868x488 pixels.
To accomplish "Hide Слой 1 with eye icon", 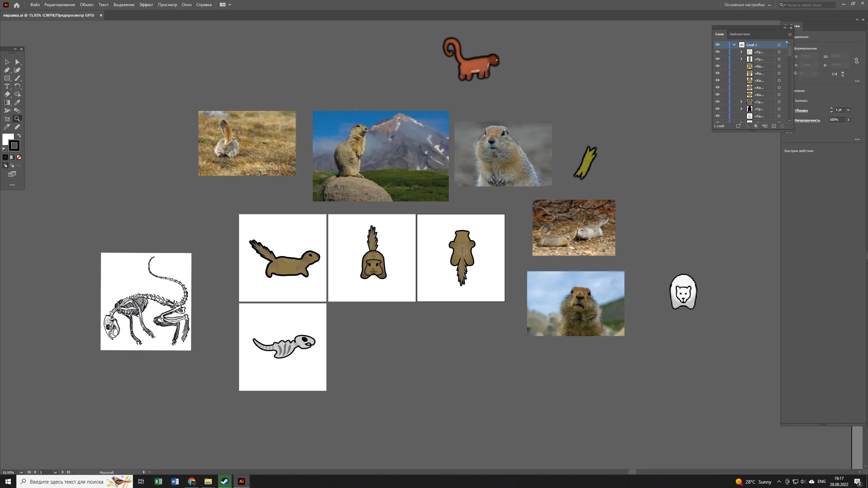I will pos(717,45).
